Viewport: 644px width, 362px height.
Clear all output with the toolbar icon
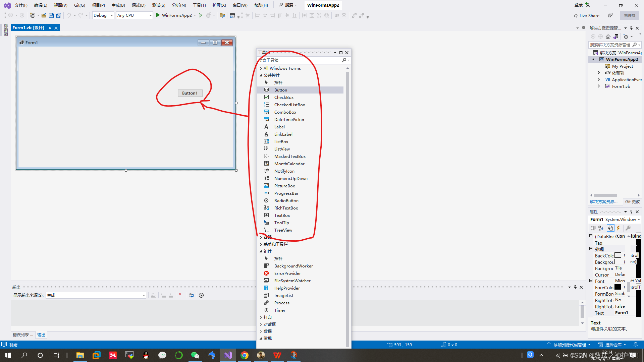[x=181, y=295]
